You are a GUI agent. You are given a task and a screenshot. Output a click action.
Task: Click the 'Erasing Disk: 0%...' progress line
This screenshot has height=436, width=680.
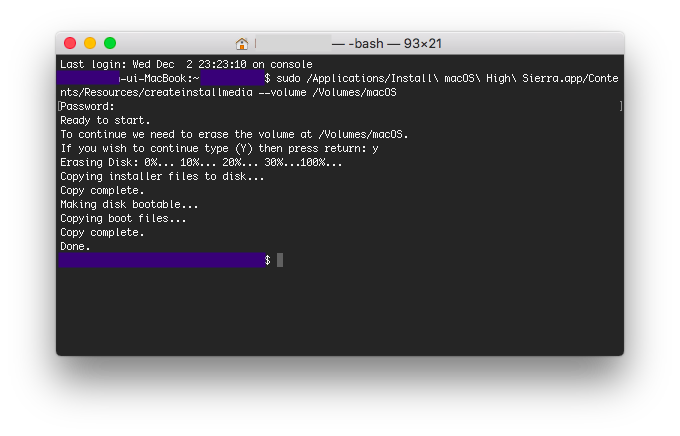pos(201,162)
